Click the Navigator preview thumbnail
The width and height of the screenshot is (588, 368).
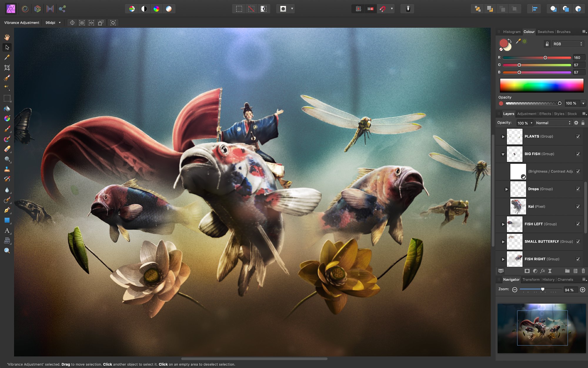click(542, 328)
